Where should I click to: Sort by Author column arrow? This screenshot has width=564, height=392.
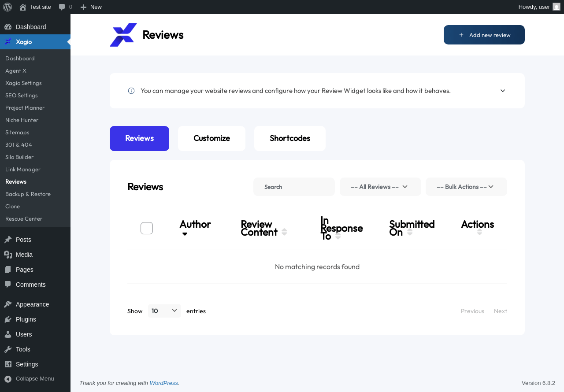point(185,234)
